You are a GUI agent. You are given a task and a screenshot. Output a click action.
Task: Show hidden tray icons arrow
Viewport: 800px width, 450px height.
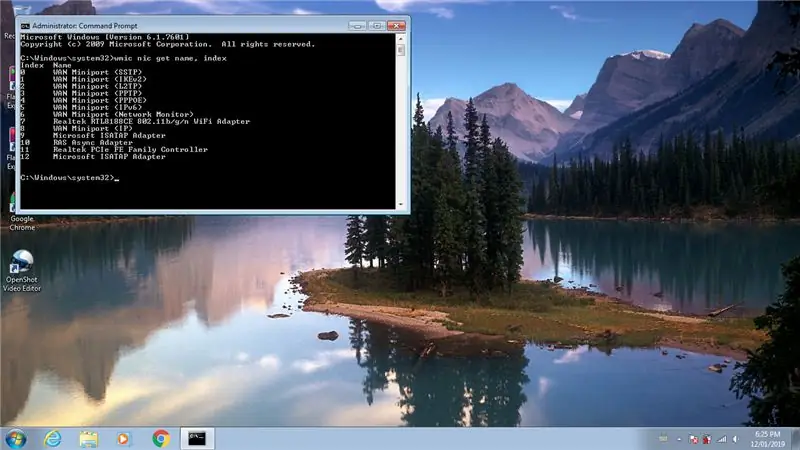679,439
